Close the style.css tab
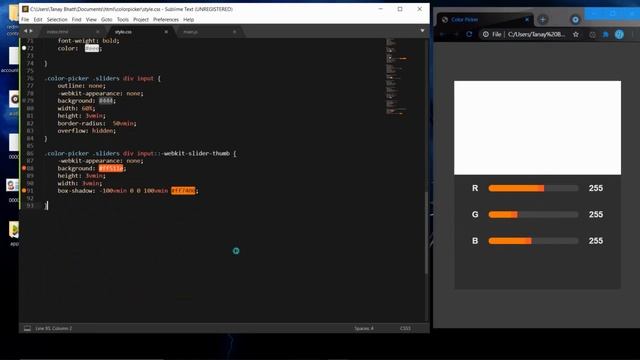 tap(166, 32)
